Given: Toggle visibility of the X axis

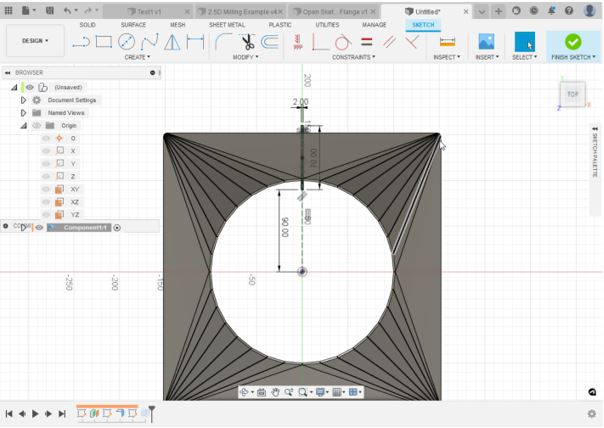Looking at the screenshot, I should [x=46, y=151].
